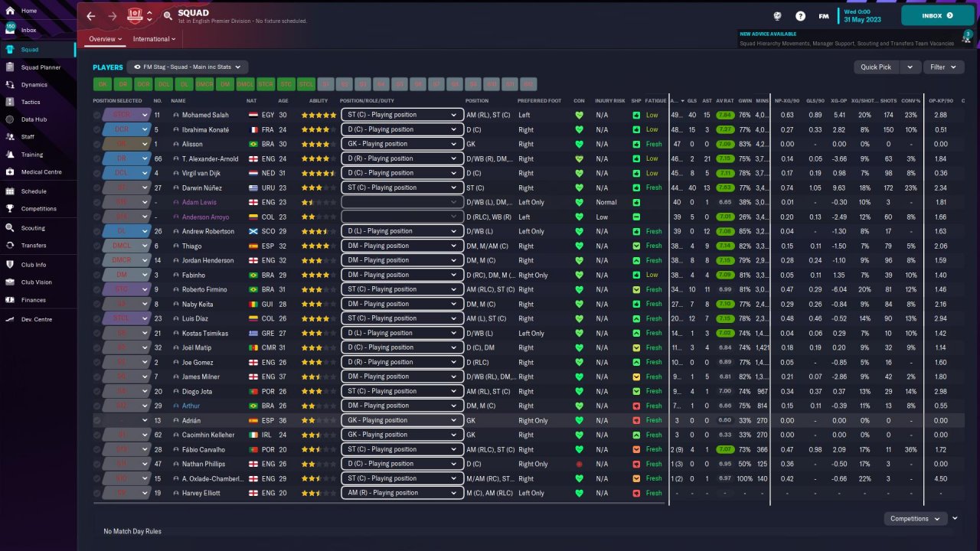Open the International tab menu
Viewport: 980px width, 551px height.
154,39
